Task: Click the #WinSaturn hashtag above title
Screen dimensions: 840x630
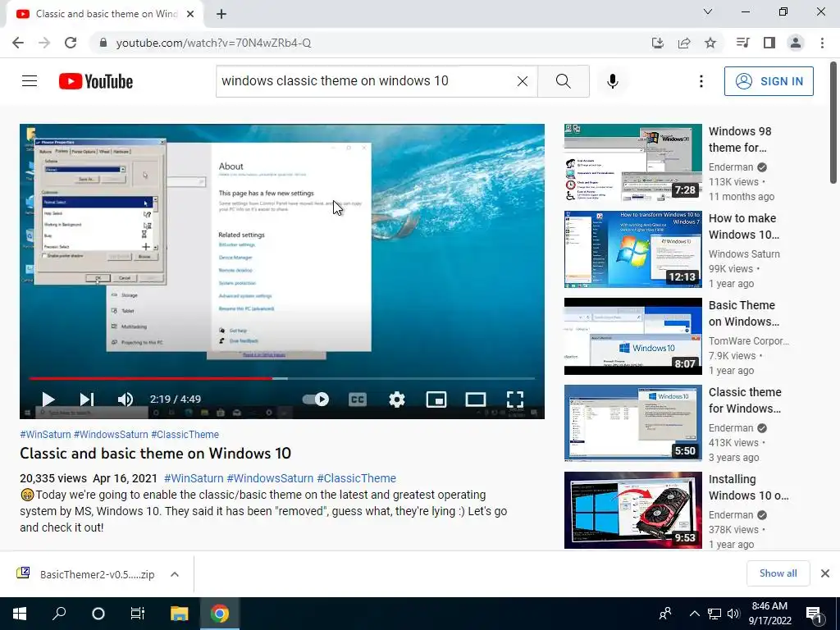Action: click(x=45, y=435)
